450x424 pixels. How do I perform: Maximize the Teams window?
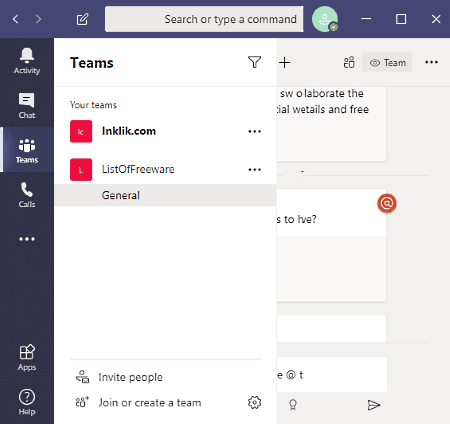pos(401,19)
